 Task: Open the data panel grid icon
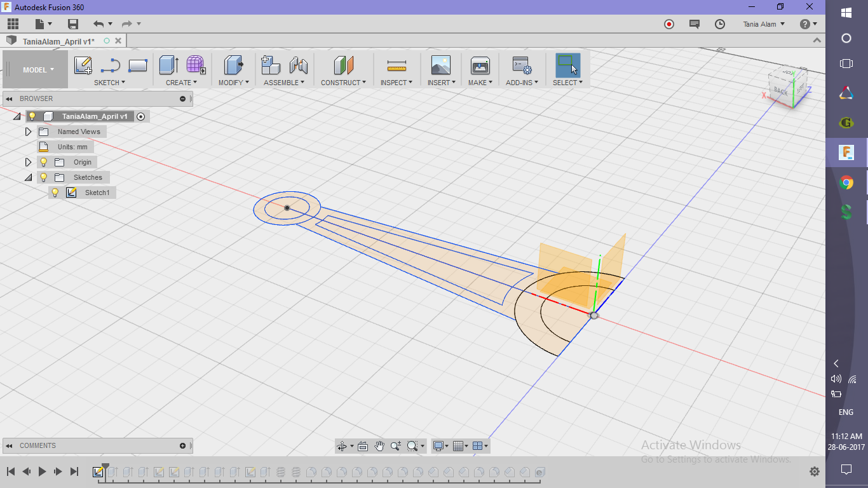tap(13, 24)
